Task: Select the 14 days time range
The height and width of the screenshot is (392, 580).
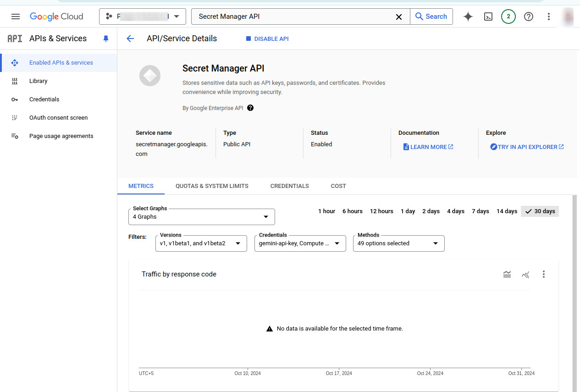Action: pos(507,211)
